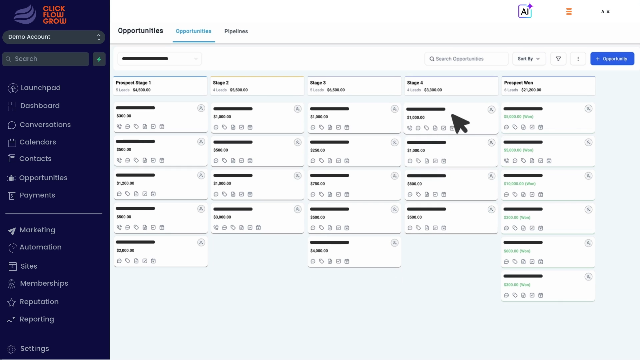
Task: Click notes icon on Stage 3 $4,000.00 card
Action: pyautogui.click(x=330, y=261)
